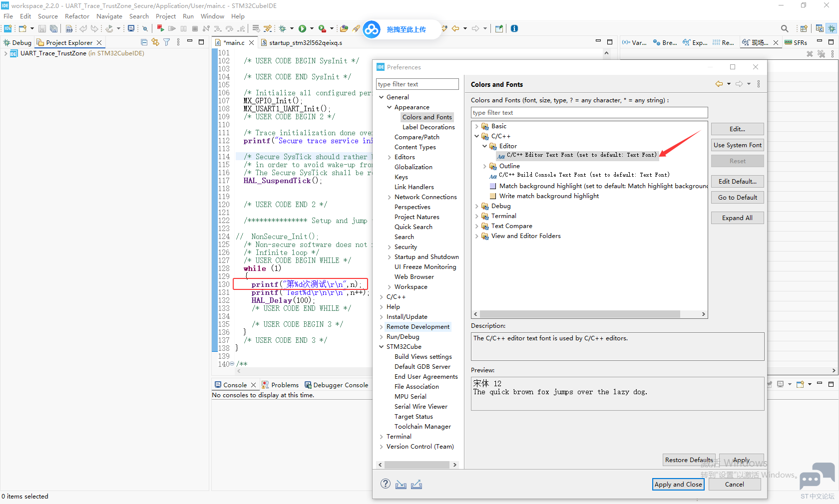Expand the Run/Debug preferences node
The height and width of the screenshot is (504, 839).
tap(382, 337)
